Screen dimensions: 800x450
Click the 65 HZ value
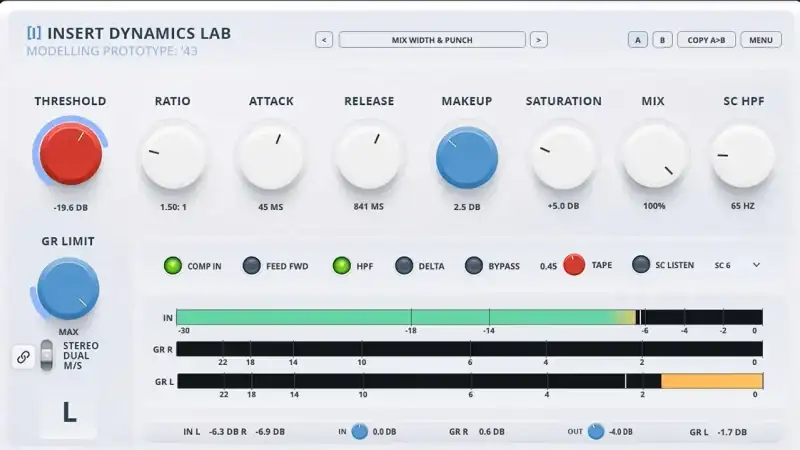pyautogui.click(x=742, y=206)
